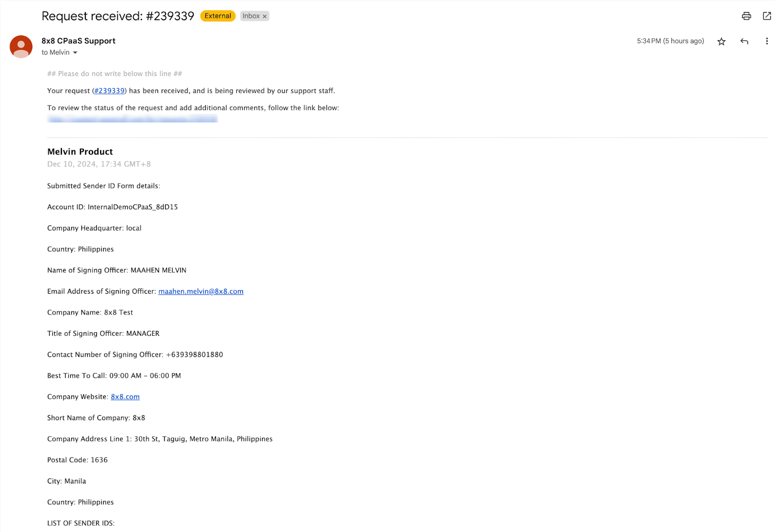Screen dimensions: 775x532
Task: Follow the blurred request status link
Action: point(132,119)
